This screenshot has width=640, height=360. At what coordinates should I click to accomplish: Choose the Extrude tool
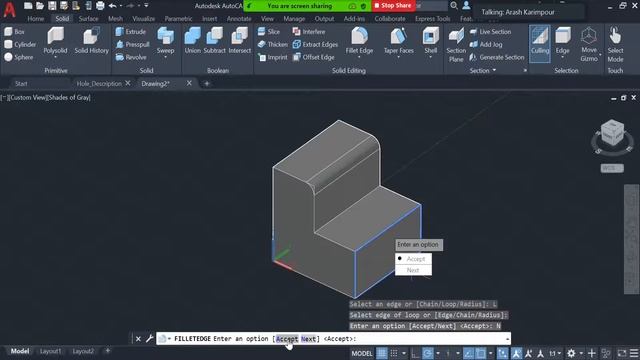tap(131, 31)
